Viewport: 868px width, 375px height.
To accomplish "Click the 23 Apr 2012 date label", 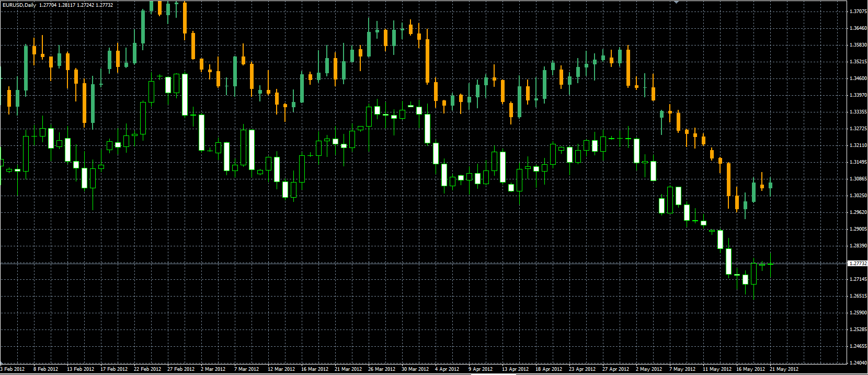I will pyautogui.click(x=582, y=369).
